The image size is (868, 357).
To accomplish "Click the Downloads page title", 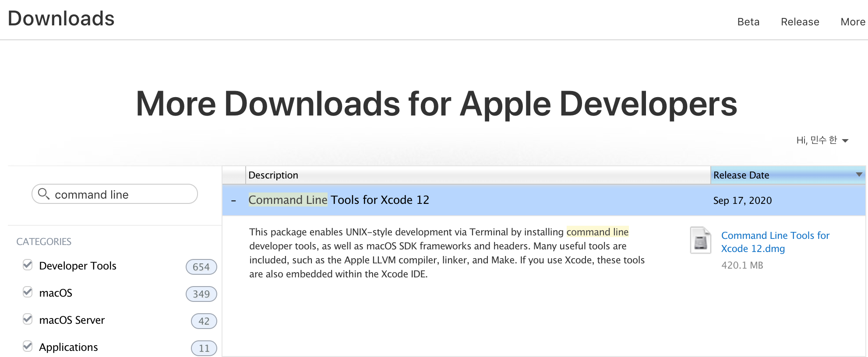I will tap(61, 19).
